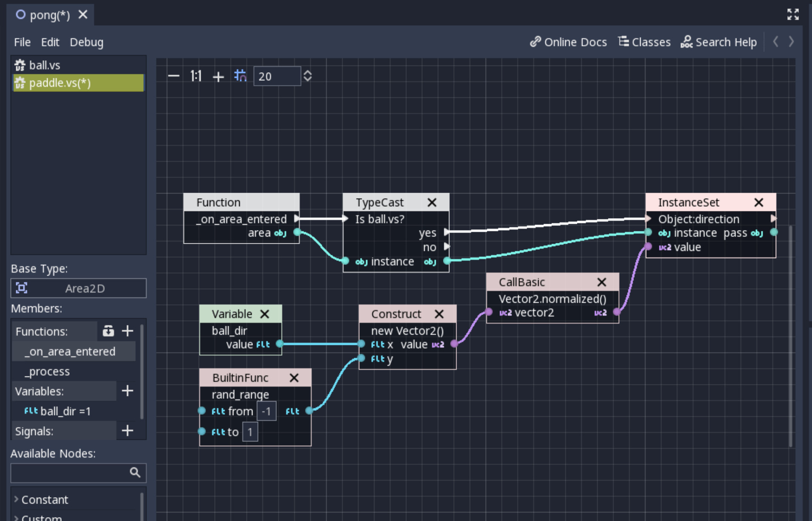
Task: Click the rand_range from value -1 field
Action: pyautogui.click(x=267, y=411)
